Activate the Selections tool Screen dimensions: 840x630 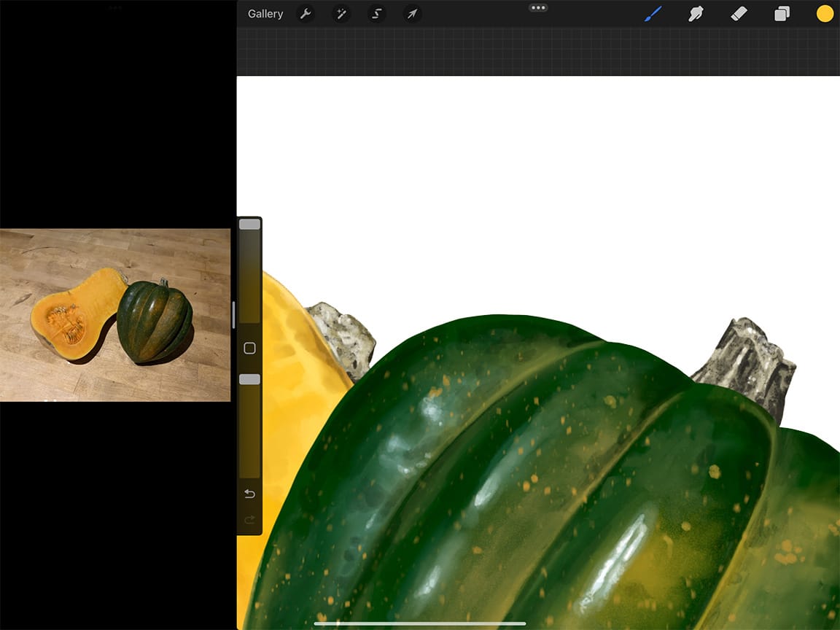(x=377, y=13)
